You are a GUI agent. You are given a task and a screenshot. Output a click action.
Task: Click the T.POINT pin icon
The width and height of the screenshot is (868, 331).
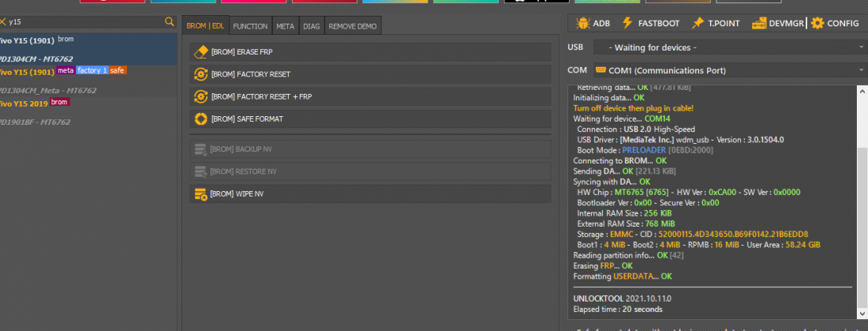click(698, 23)
